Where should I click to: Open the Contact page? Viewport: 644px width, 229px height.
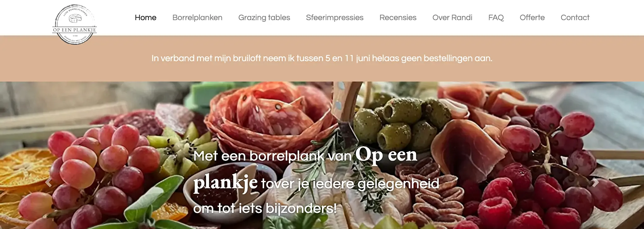(575, 18)
